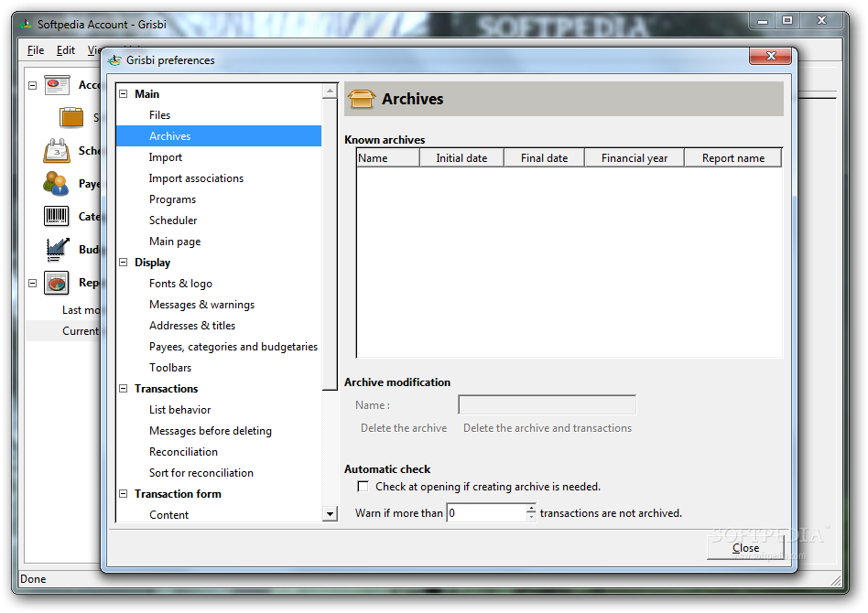Select Import in preferences tree
868x613 pixels.
[x=165, y=157]
